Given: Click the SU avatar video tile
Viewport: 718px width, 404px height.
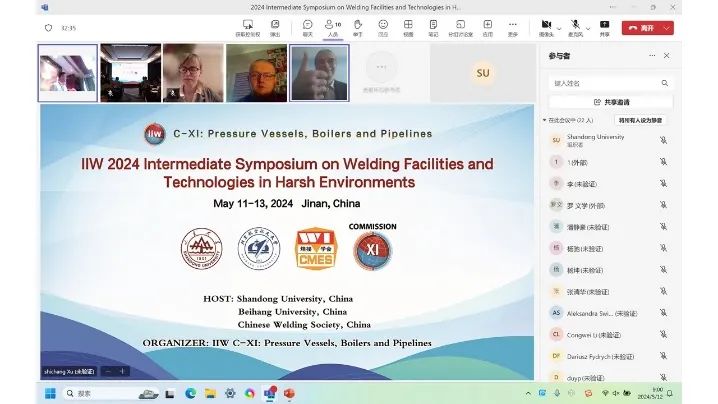Looking at the screenshot, I should point(483,73).
